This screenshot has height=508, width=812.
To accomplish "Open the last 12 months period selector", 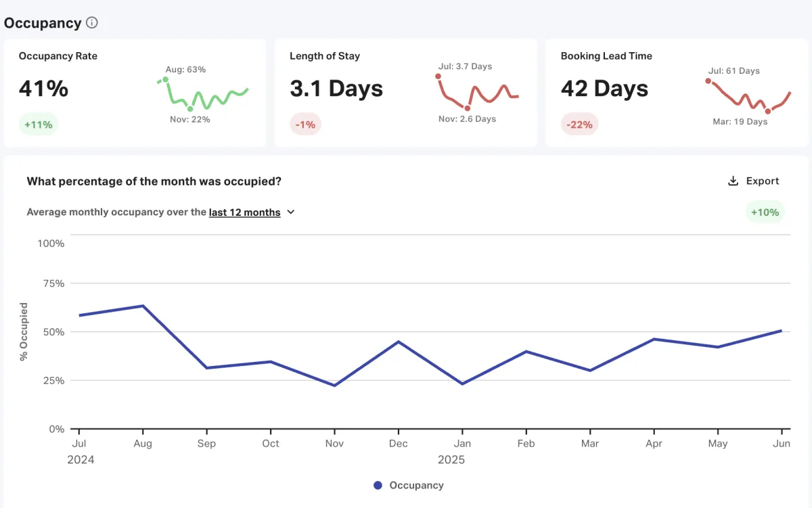I will pos(244,212).
